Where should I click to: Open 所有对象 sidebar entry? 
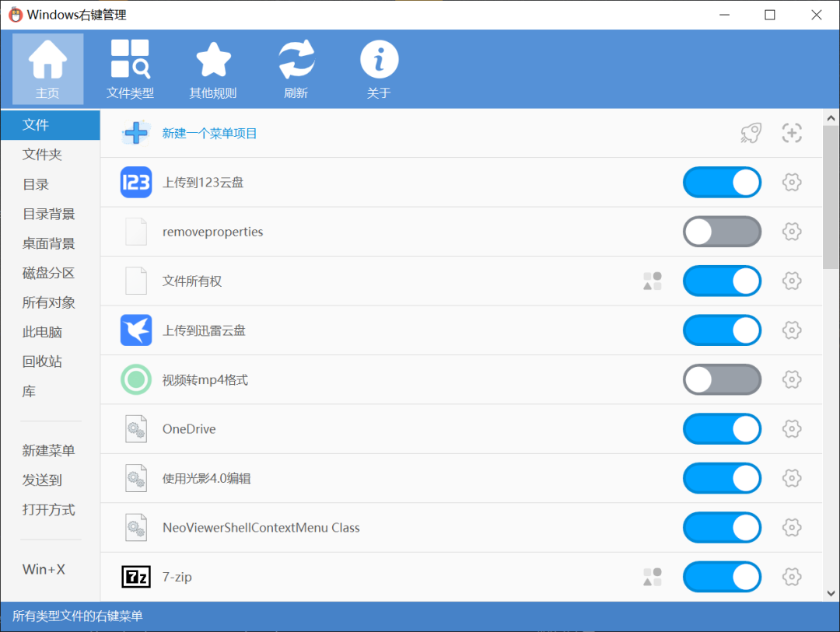pyautogui.click(x=51, y=302)
